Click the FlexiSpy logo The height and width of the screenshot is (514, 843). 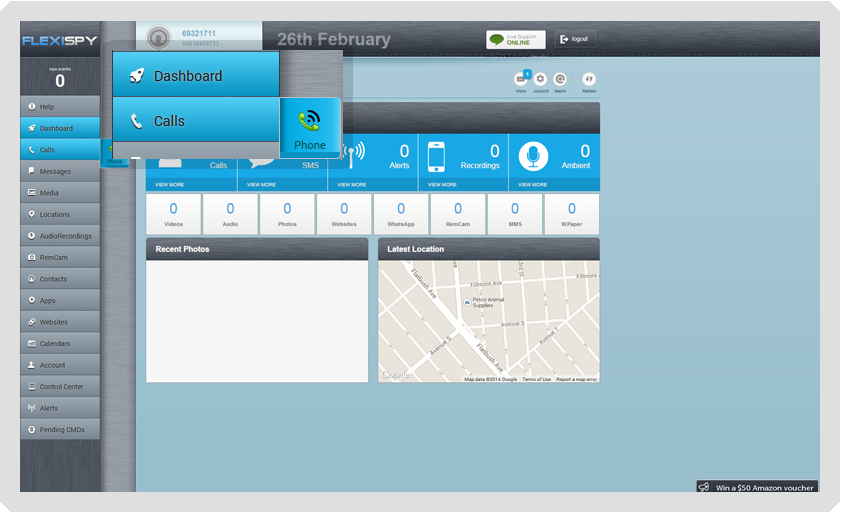click(x=60, y=40)
